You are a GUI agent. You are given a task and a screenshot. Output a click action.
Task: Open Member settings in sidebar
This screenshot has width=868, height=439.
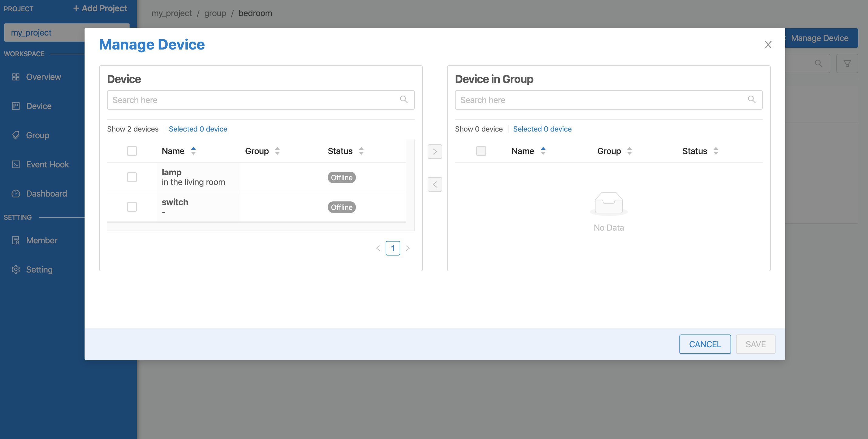coord(42,240)
